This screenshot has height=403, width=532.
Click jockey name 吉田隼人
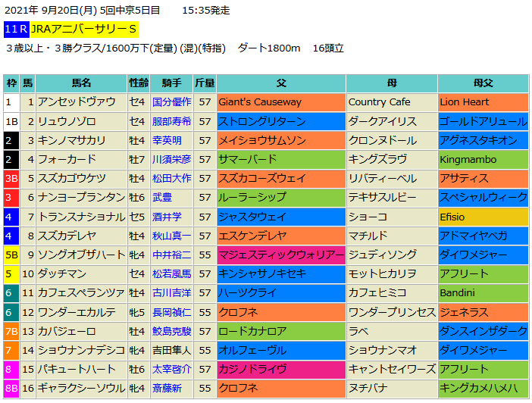click(172, 350)
